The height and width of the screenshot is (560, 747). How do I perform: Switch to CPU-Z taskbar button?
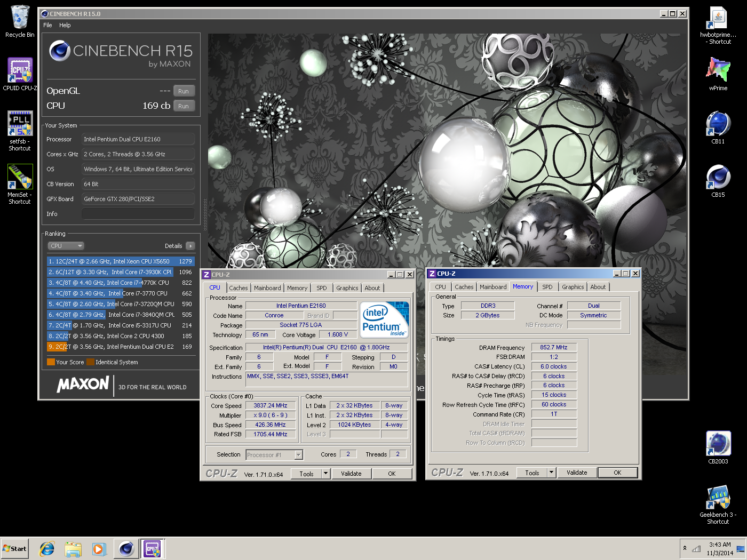click(152, 549)
